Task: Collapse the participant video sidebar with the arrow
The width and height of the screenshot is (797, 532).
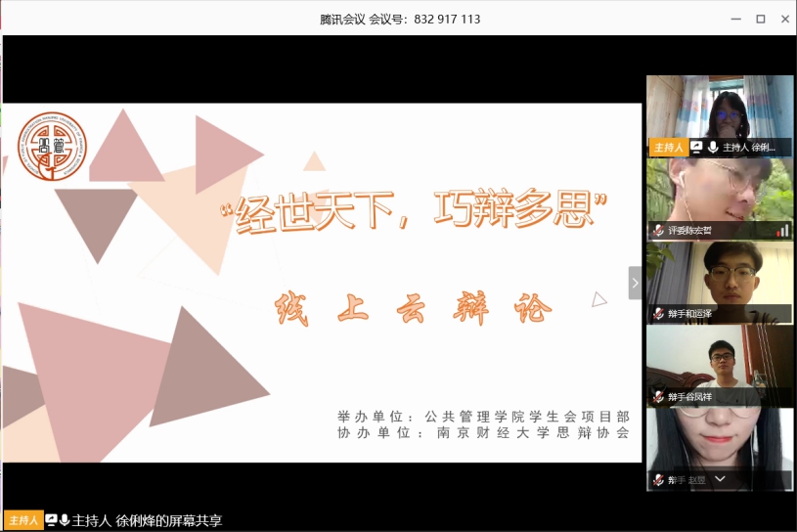Action: (635, 283)
